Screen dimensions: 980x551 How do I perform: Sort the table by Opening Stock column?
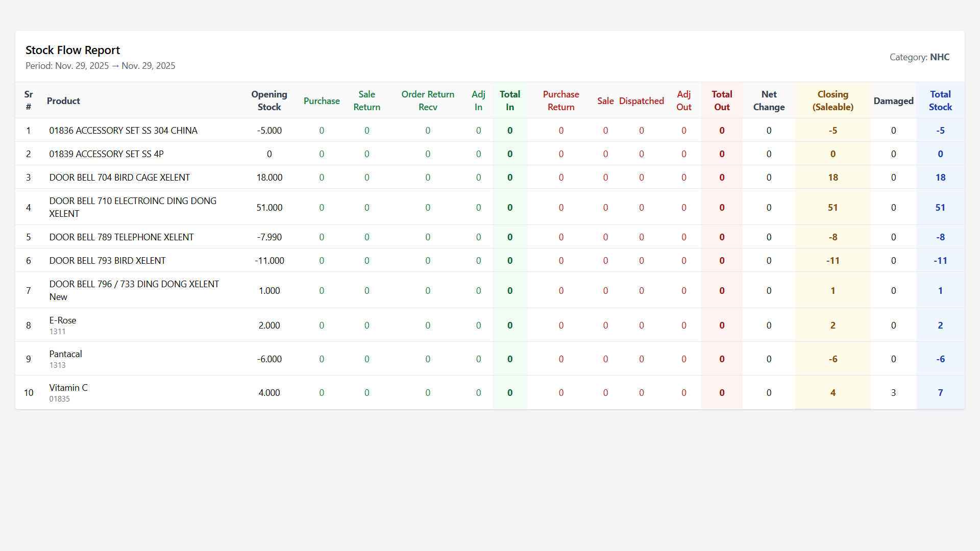click(x=269, y=101)
